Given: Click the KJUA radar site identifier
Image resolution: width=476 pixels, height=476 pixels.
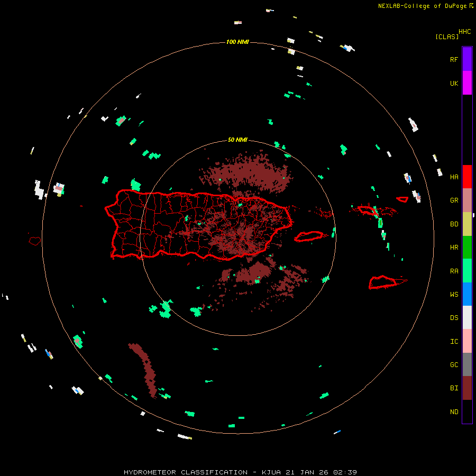Looking at the screenshot, I should (271, 472).
